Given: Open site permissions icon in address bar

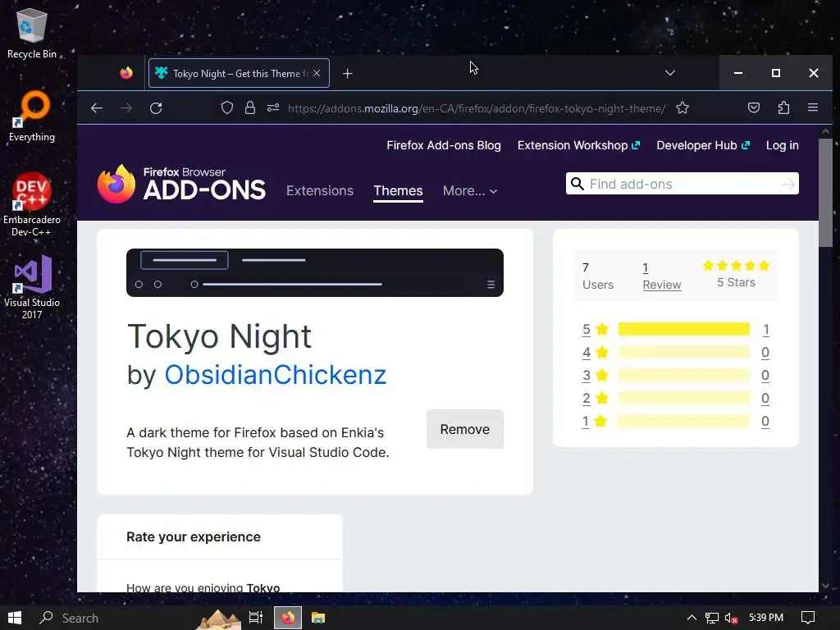Looking at the screenshot, I should [x=273, y=108].
